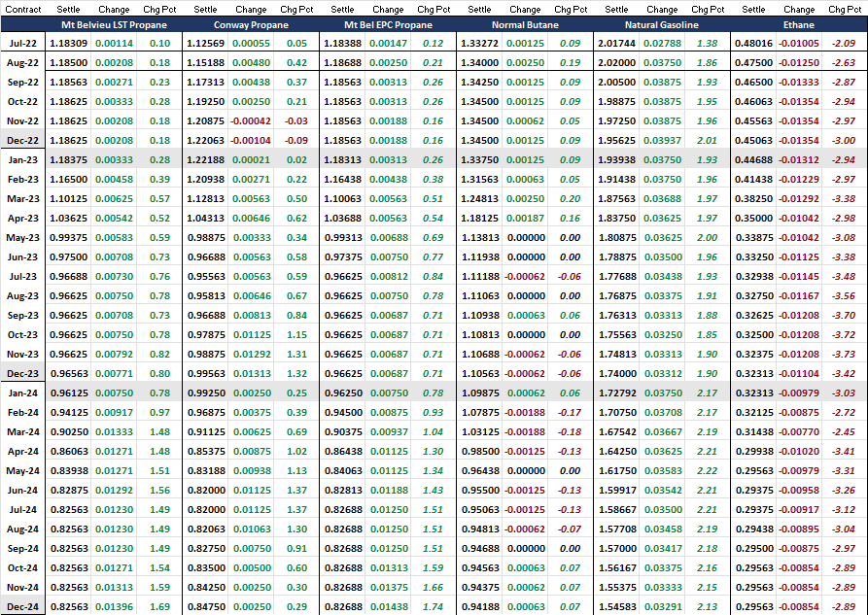Select the Dec-23 contract row label

22,374
